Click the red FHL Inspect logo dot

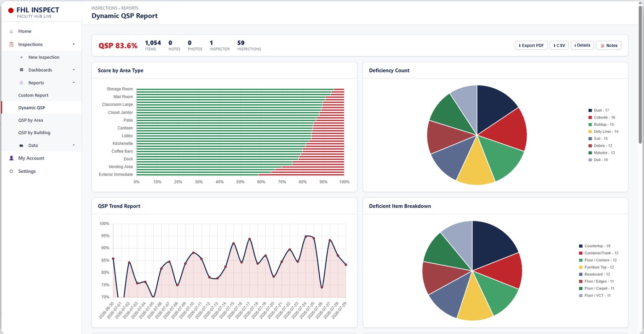pos(11,10)
